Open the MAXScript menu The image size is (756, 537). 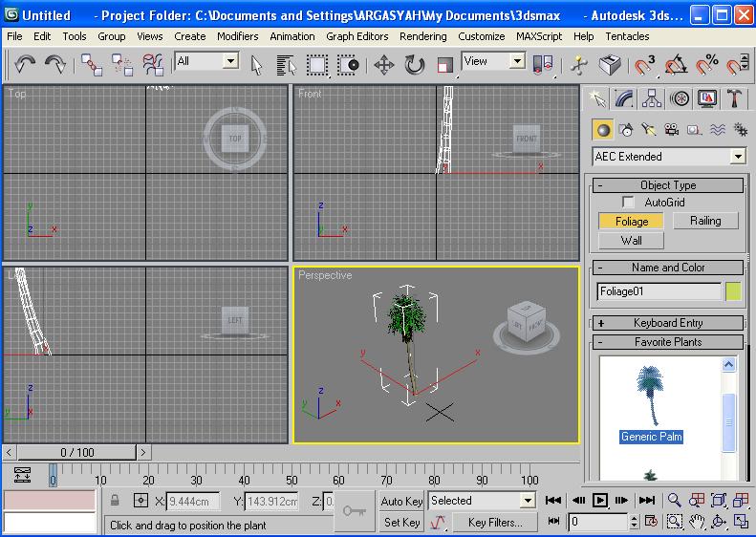coord(539,36)
